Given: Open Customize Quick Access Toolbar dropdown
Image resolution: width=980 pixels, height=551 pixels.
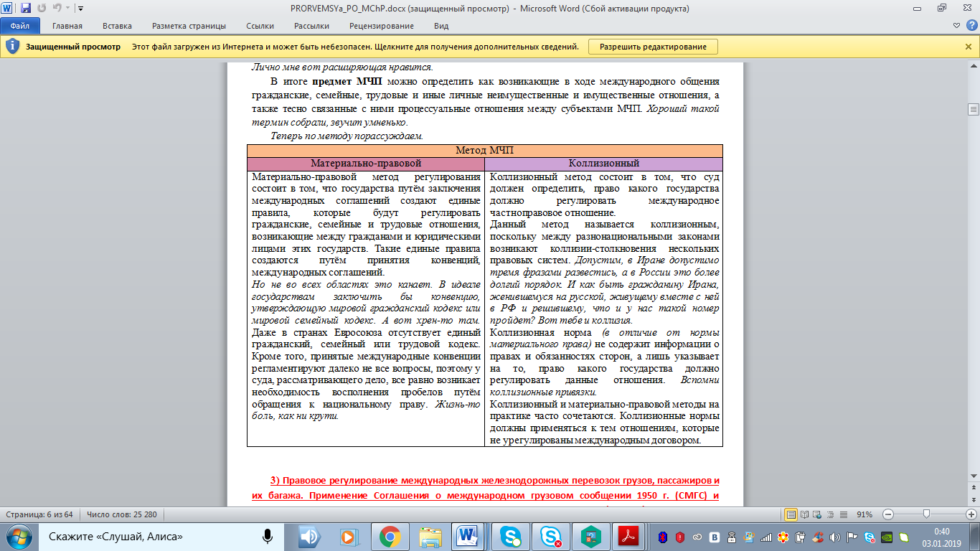Looking at the screenshot, I should [79, 9].
